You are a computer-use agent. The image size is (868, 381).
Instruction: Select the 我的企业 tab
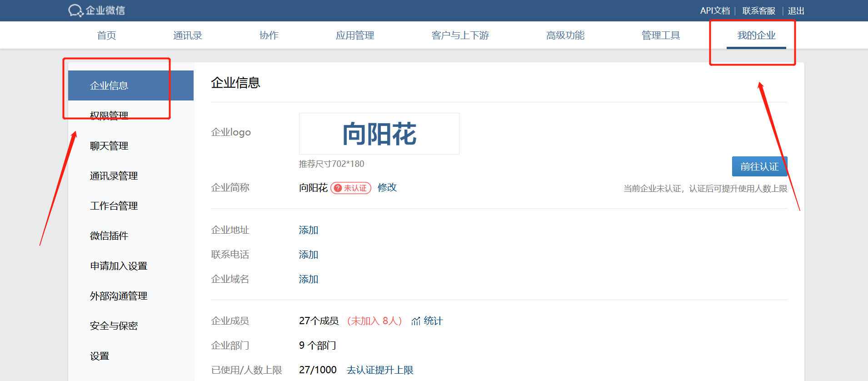point(756,35)
